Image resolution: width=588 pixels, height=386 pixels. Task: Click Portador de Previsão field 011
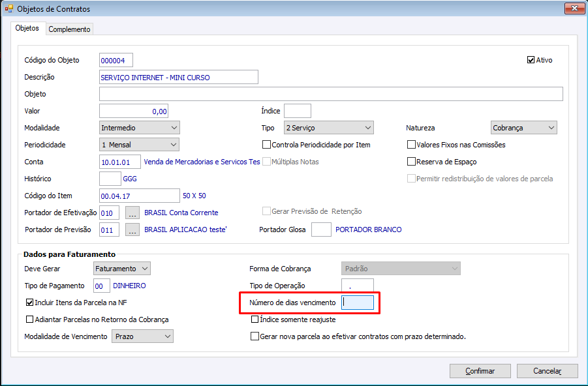[109, 230]
